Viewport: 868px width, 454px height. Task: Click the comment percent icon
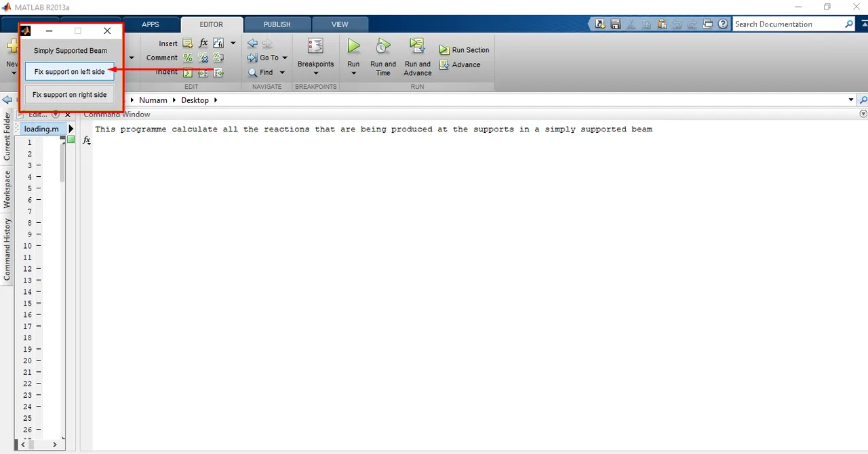(188, 58)
